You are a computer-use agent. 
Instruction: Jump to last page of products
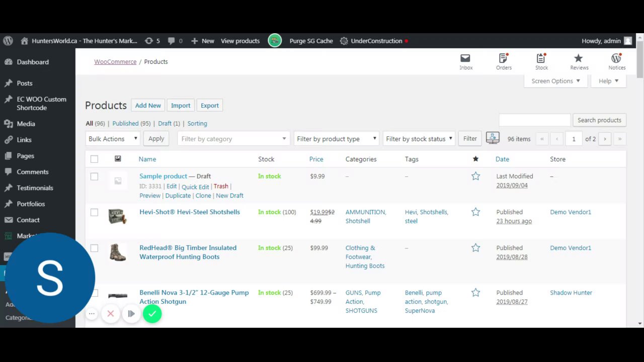[619, 139]
